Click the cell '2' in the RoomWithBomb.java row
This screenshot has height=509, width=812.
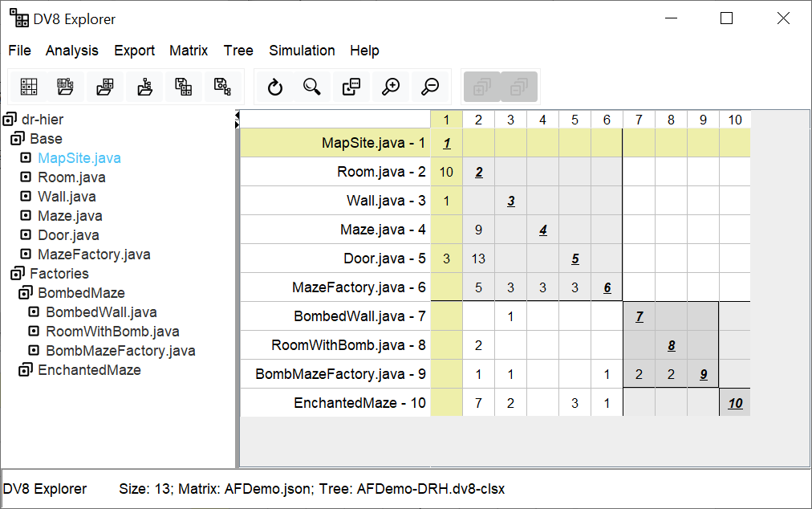pyautogui.click(x=478, y=345)
